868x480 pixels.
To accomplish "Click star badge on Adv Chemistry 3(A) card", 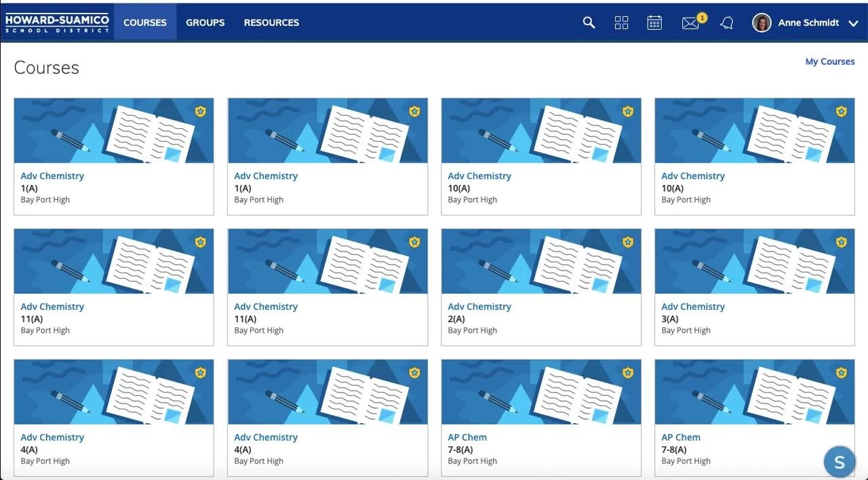I will pyautogui.click(x=842, y=242).
